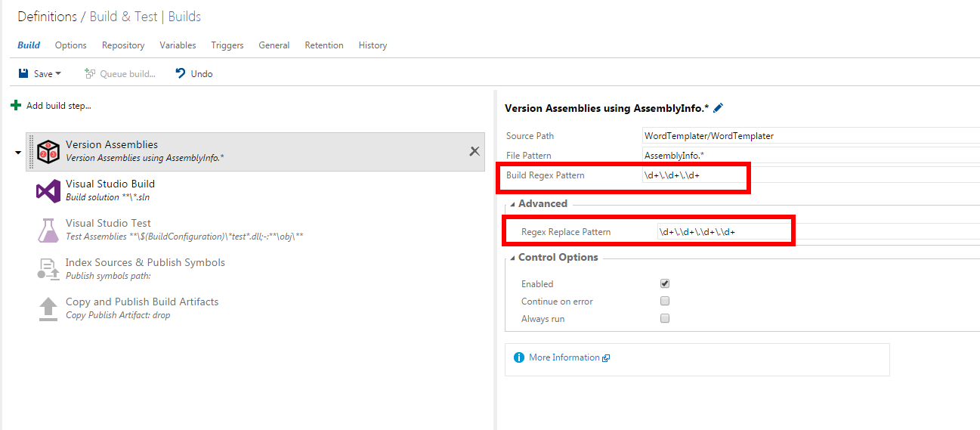Select the Visual Studio Build step icon
980x430 pixels.
48,190
